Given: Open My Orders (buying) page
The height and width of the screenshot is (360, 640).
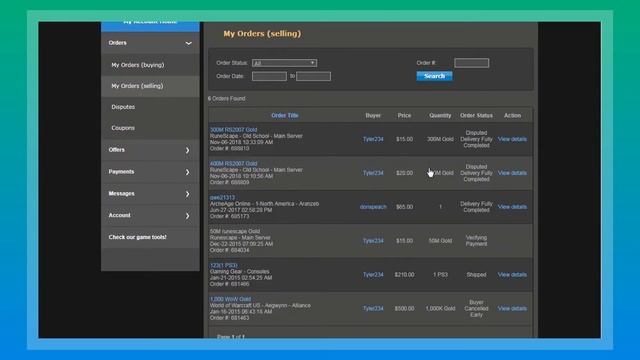Looking at the screenshot, I should point(138,65).
